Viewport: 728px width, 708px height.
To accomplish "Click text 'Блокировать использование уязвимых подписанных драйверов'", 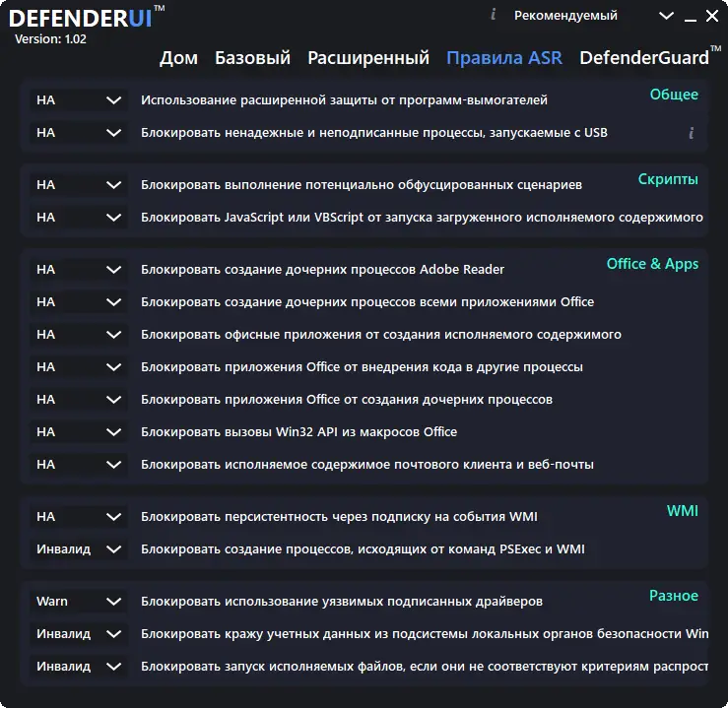I will [342, 602].
